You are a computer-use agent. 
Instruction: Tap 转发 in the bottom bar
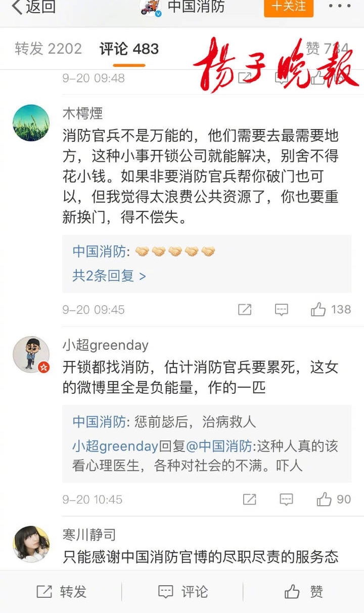point(61,592)
